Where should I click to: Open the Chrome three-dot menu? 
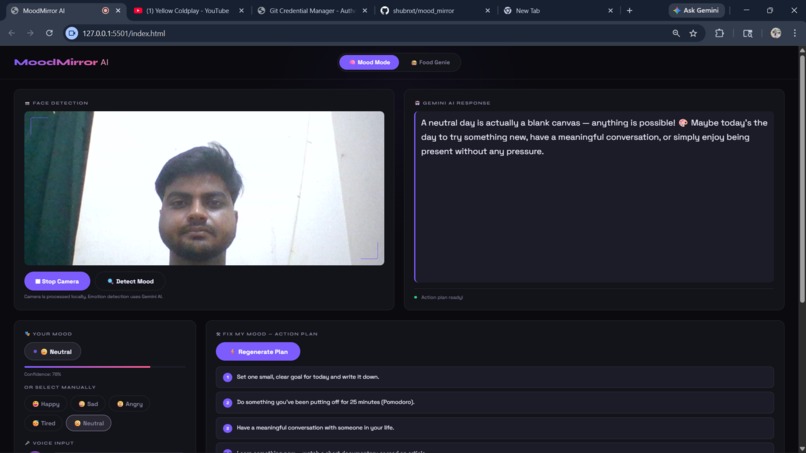(x=795, y=33)
